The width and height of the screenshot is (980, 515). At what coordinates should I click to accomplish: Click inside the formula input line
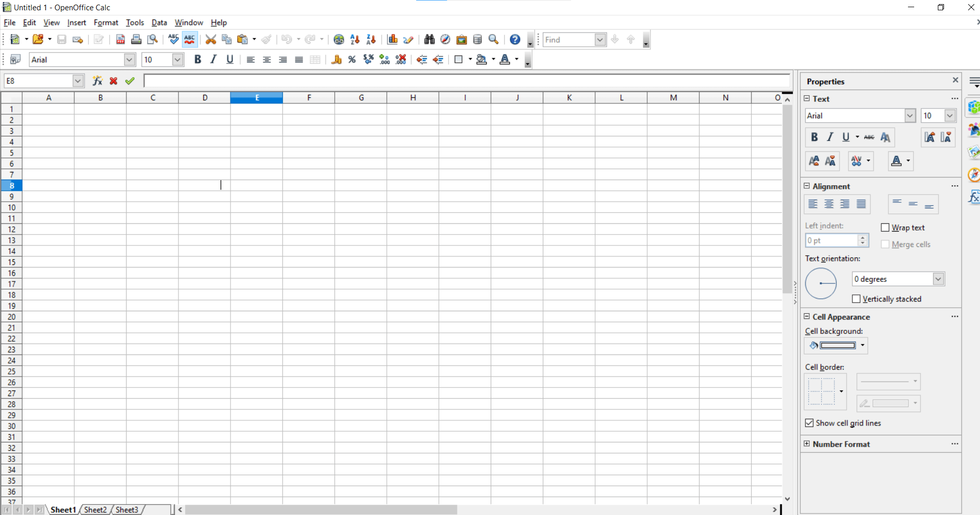(463, 80)
